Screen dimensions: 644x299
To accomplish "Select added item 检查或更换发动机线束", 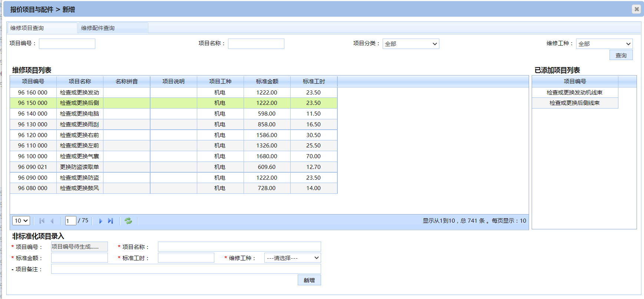I will point(575,92).
